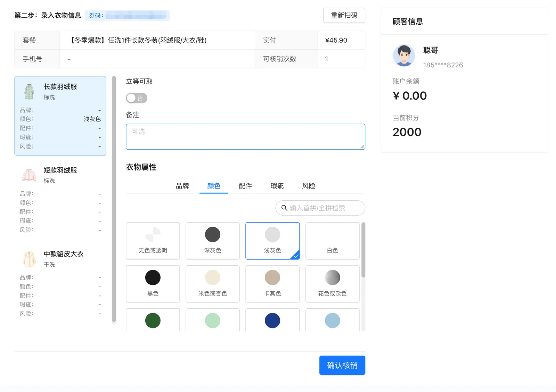Click the 浅灰色 value in 长款羽绒服 card
This screenshot has height=392, width=556.
(x=92, y=119)
